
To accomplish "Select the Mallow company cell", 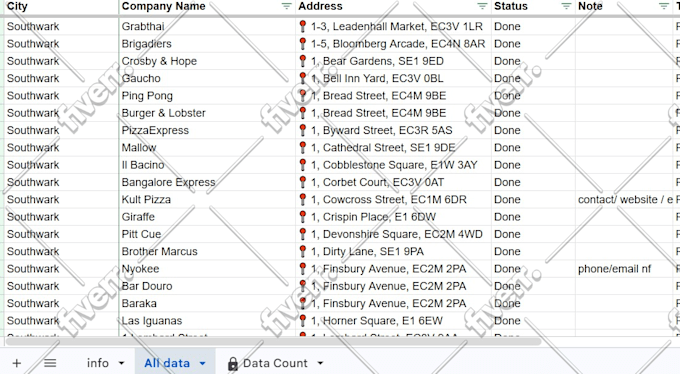I will [207, 148].
